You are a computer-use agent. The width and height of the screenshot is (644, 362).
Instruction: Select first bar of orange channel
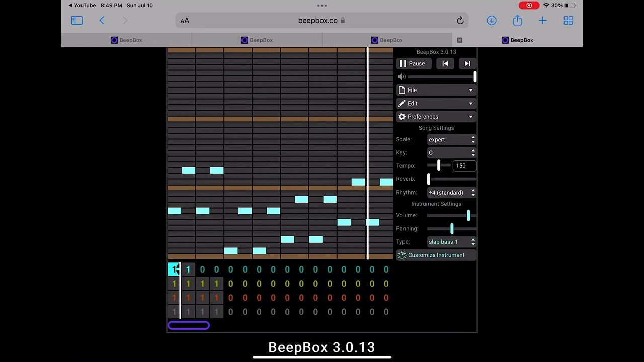(174, 298)
